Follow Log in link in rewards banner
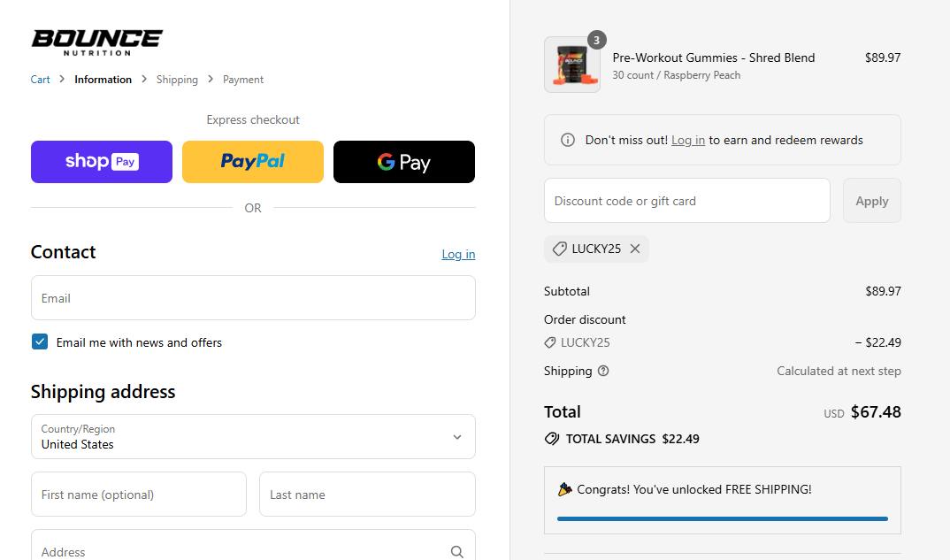This screenshot has height=560, width=950. coord(687,140)
